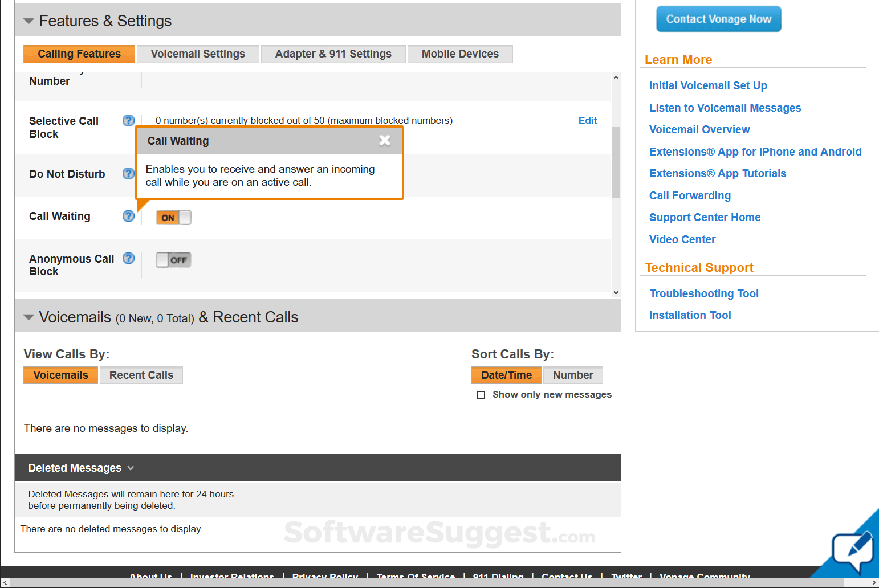879x588 pixels.
Task: Open the Mobile Devices tab
Action: (459, 54)
